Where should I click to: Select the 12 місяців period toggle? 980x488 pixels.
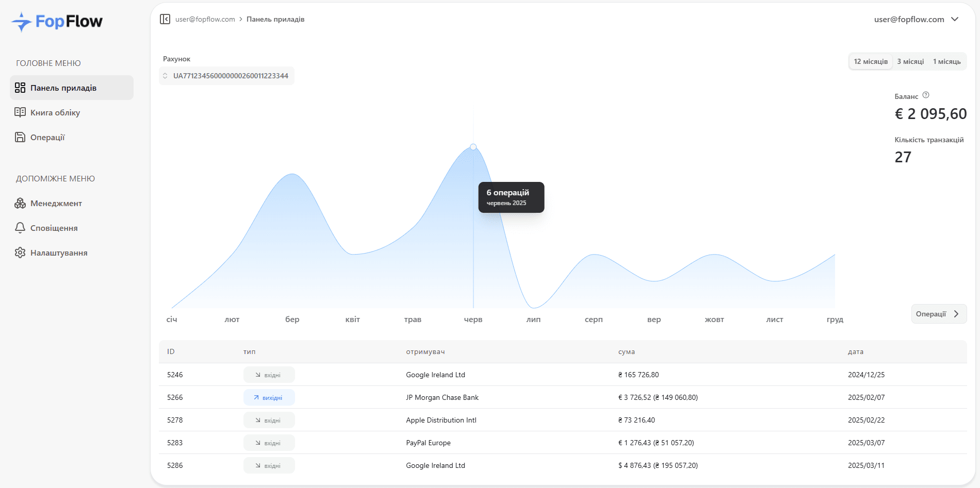(871, 61)
